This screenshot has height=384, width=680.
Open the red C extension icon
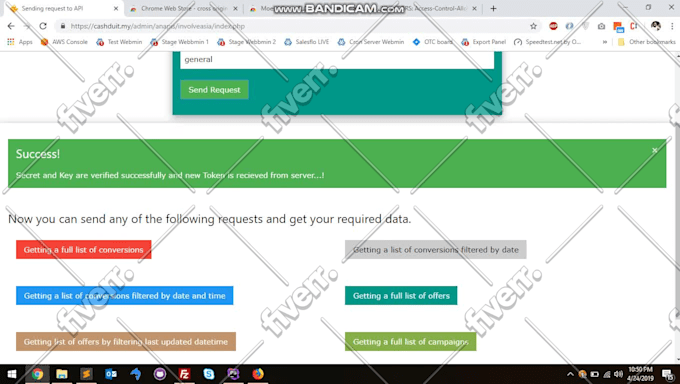pyautogui.click(x=634, y=26)
